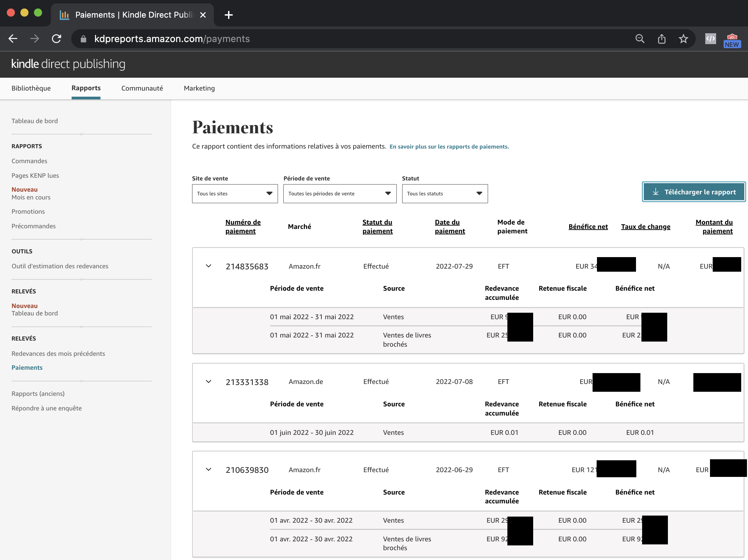This screenshot has height=560, width=748.
Task: Open En savoir plus sur les rapports link
Action: [449, 147]
